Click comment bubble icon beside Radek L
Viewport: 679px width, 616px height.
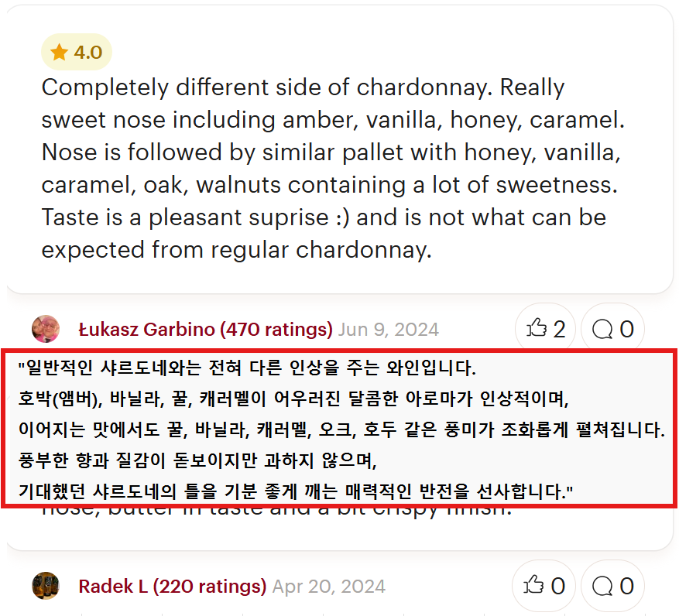(602, 586)
